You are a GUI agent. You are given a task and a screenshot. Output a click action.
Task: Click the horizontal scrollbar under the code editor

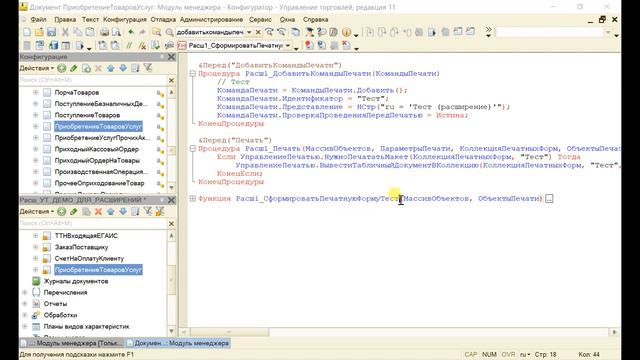coord(399,332)
